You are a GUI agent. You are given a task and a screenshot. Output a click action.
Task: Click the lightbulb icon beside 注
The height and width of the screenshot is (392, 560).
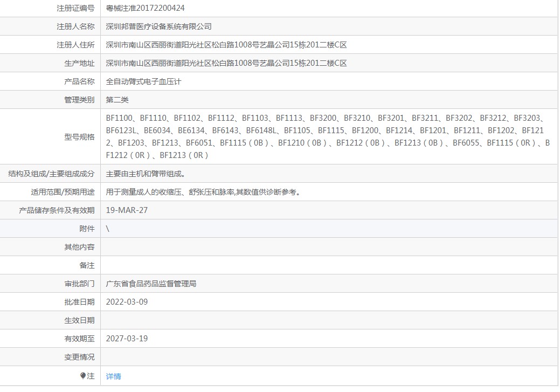tap(83, 376)
